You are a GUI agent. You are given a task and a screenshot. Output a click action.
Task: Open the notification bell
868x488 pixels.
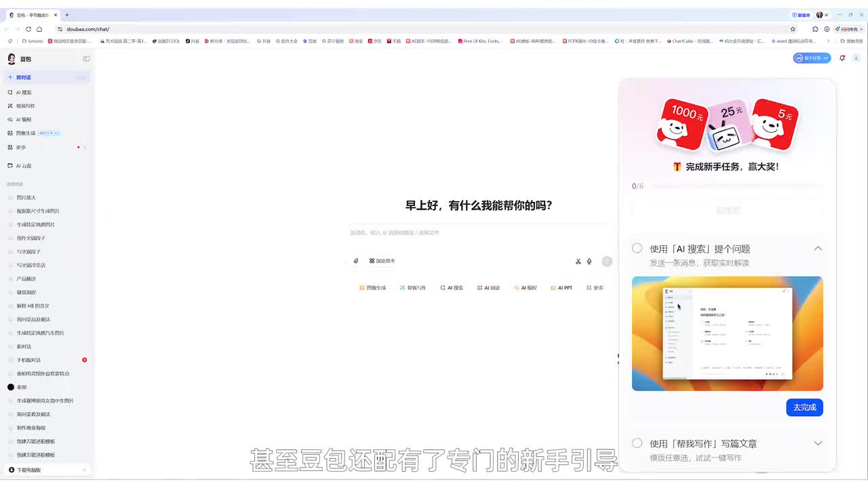coord(842,58)
